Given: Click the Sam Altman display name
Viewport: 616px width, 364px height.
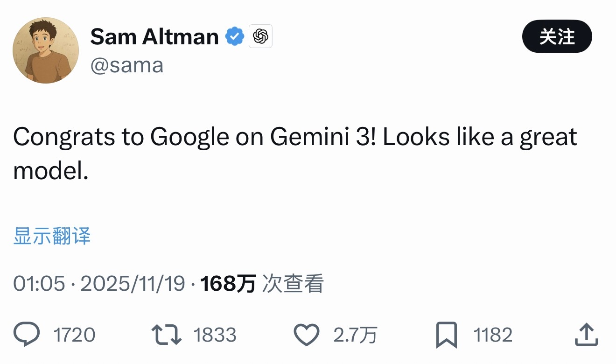Looking at the screenshot, I should [x=154, y=36].
